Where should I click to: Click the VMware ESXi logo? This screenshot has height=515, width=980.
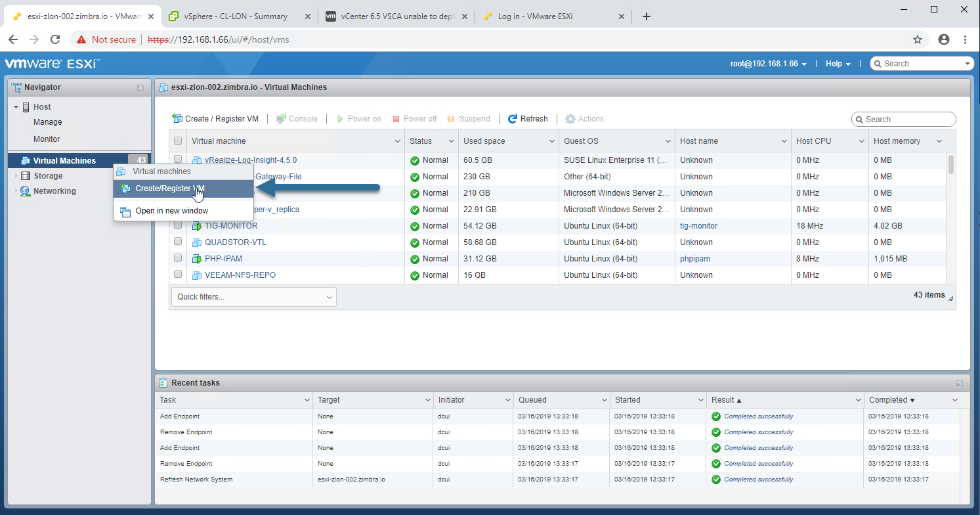(53, 64)
